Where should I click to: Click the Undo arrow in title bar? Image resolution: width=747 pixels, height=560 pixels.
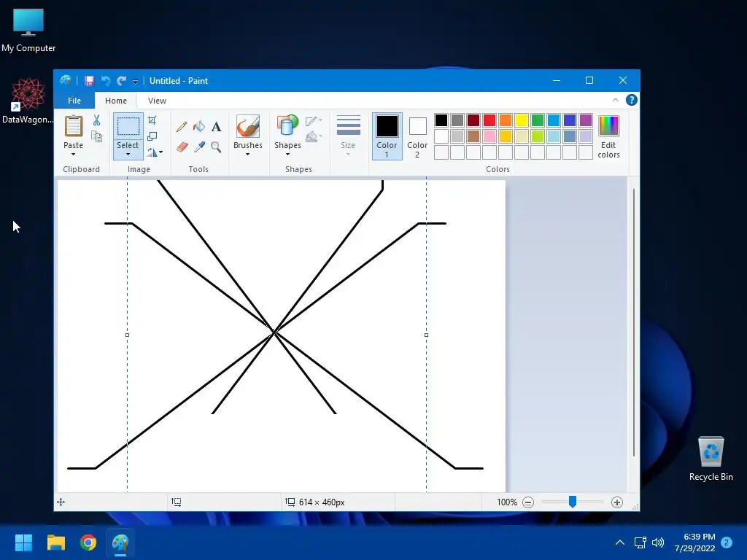click(106, 80)
